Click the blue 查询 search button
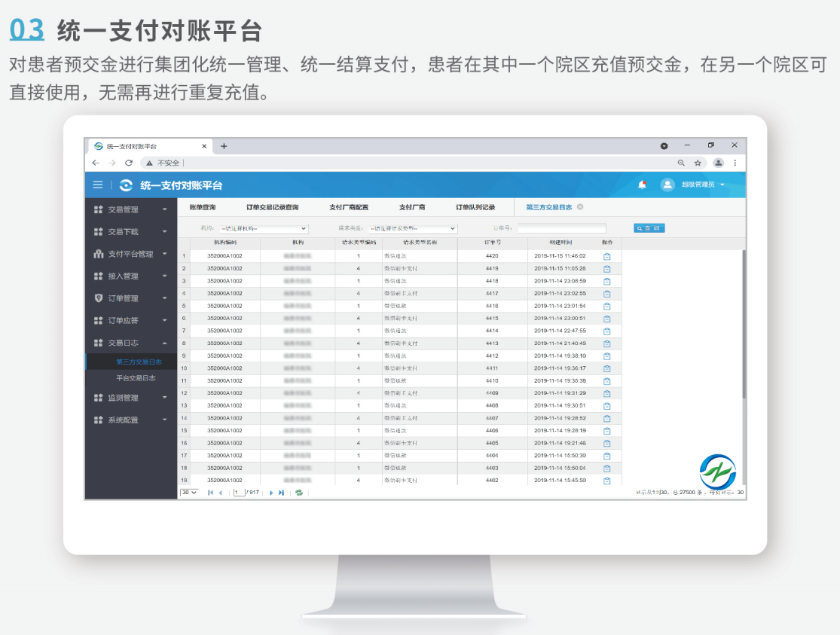Viewport: 840px width, 635px height. [x=649, y=228]
